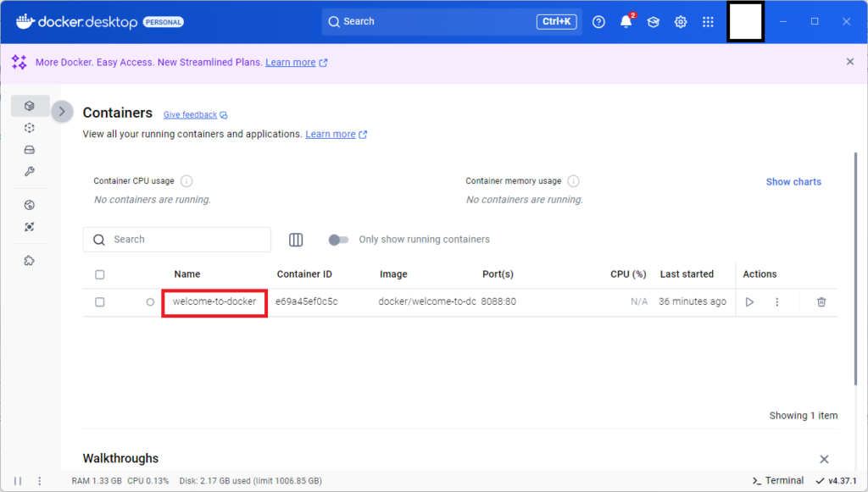868x492 pixels.
Task: Click the PERSONAL plan badge
Action: pos(164,22)
